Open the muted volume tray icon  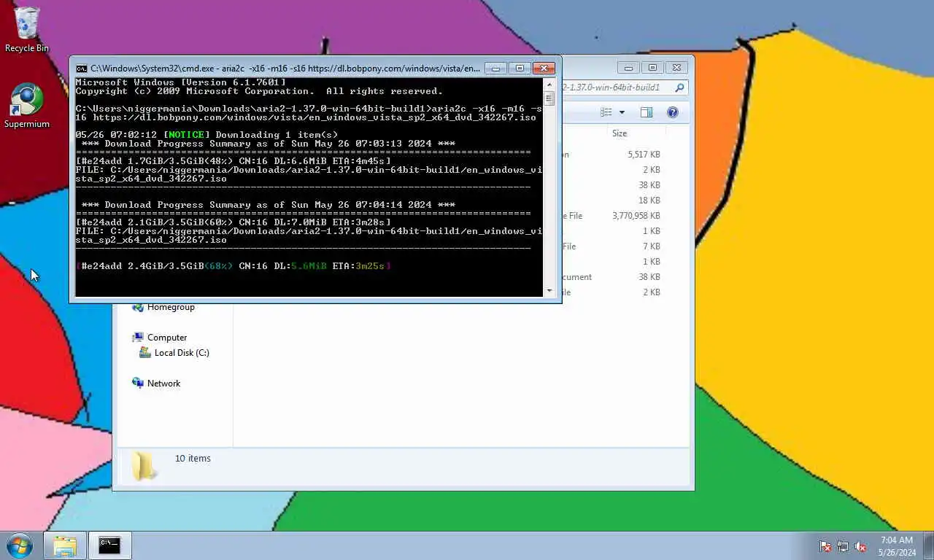860,546
